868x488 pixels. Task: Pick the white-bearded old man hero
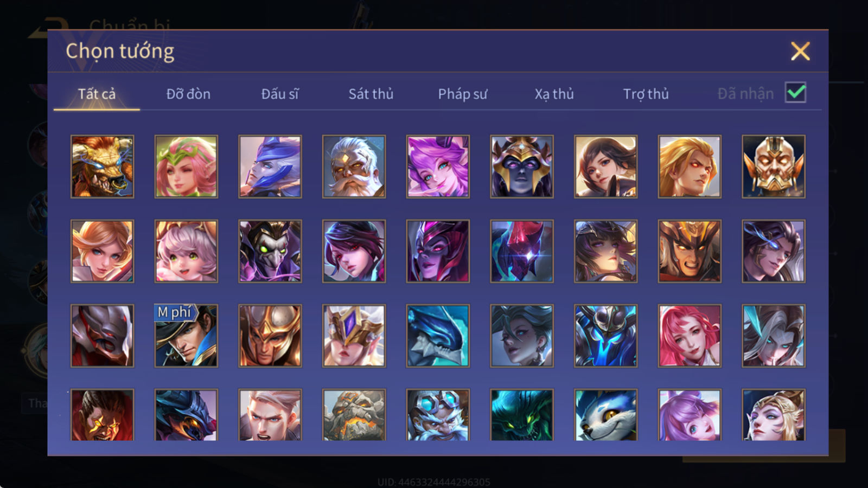click(x=354, y=166)
